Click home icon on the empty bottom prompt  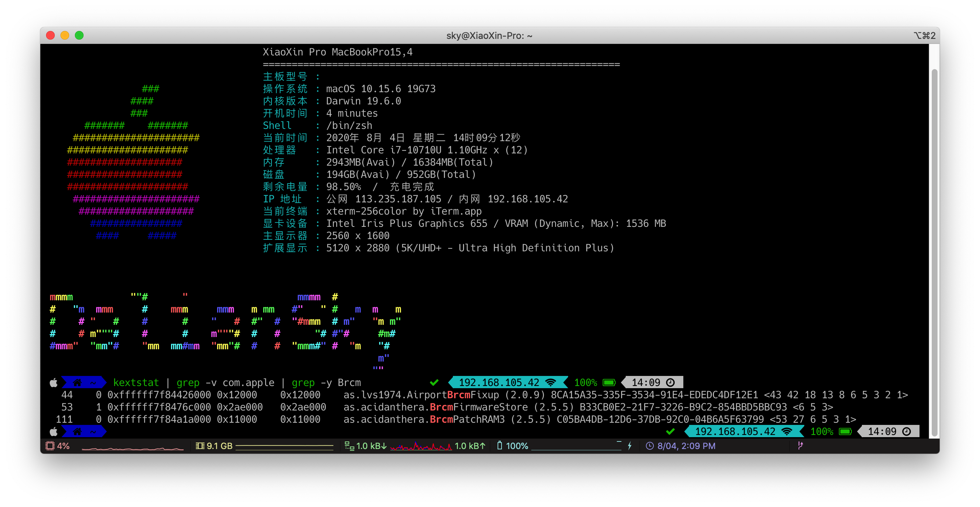77,431
